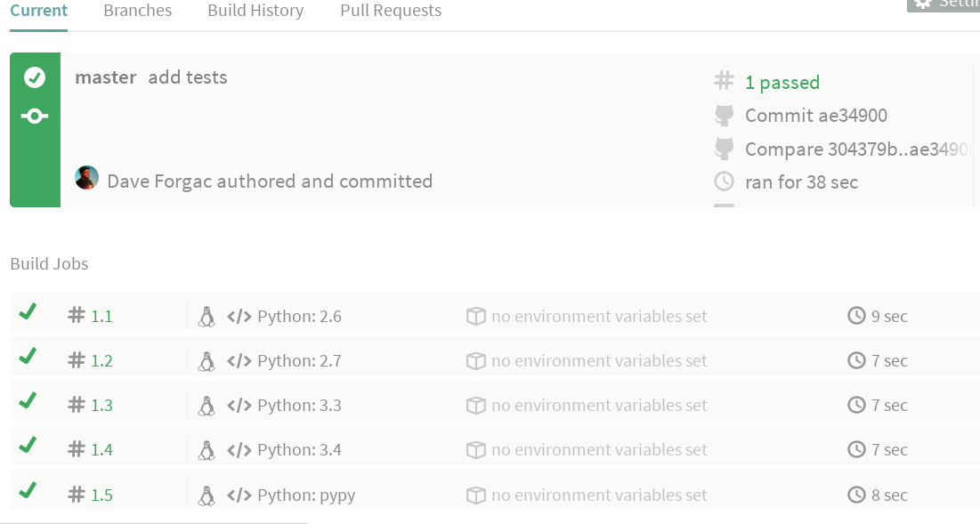980x524 pixels.
Task: Open build job 1.2
Action: 101,360
